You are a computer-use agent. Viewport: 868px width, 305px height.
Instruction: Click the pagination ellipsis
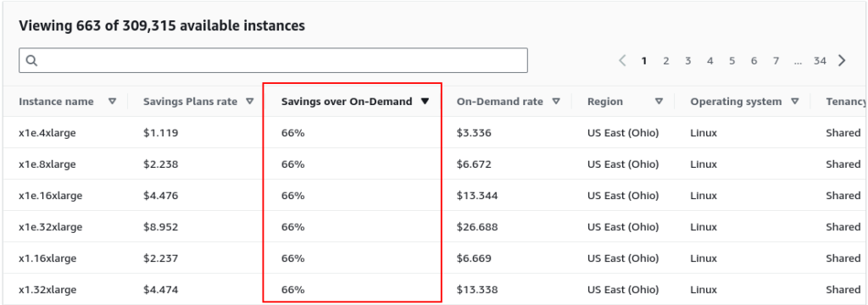(798, 62)
